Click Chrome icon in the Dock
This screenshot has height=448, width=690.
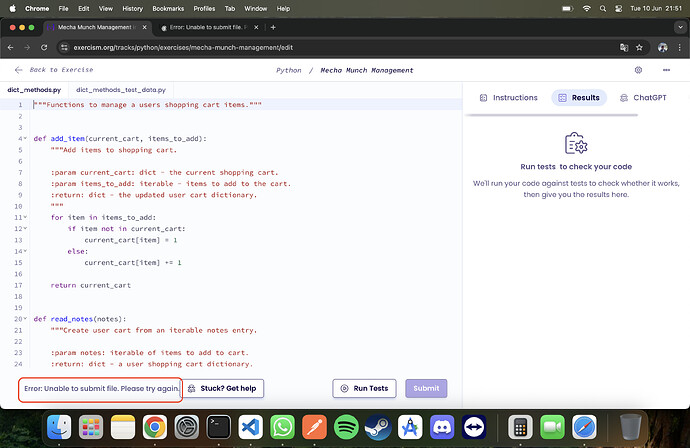click(155, 427)
